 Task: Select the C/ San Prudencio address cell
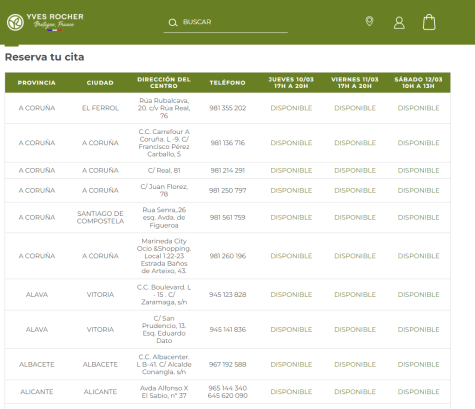[x=164, y=329]
